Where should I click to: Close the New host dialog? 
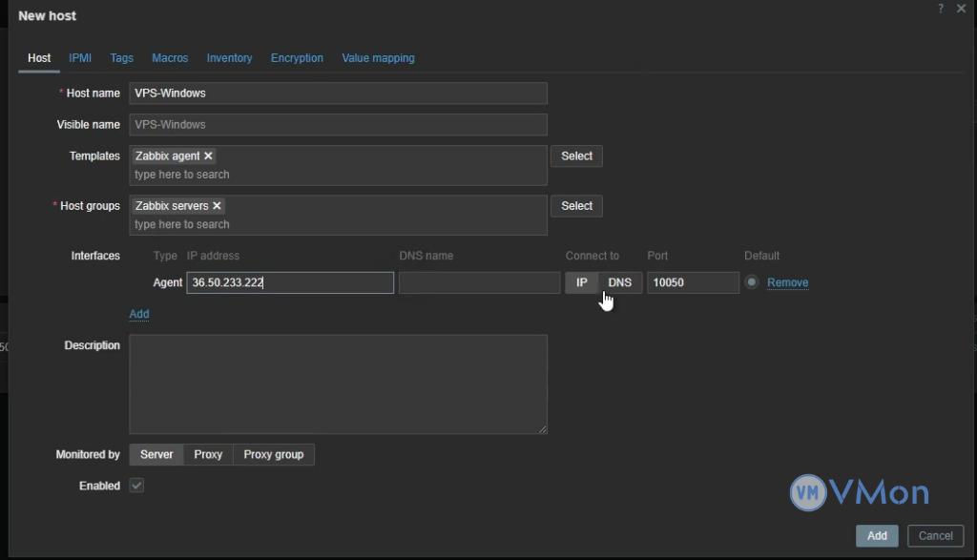pos(961,9)
